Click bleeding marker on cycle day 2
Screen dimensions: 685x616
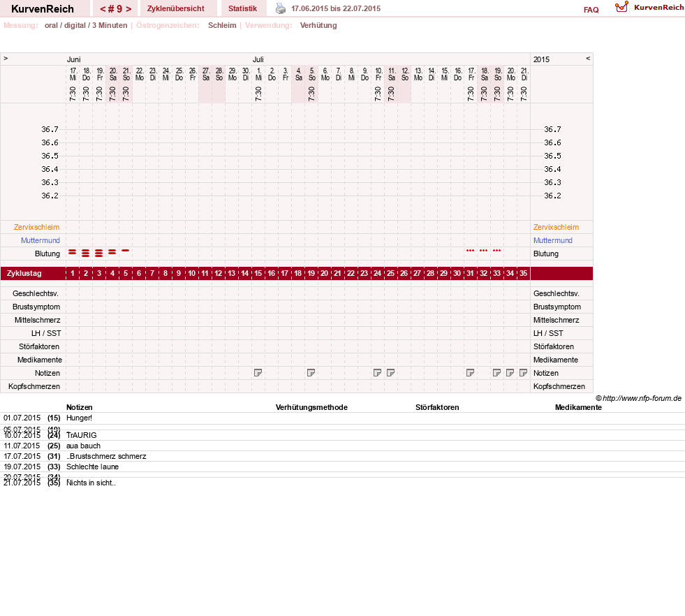(x=86, y=253)
